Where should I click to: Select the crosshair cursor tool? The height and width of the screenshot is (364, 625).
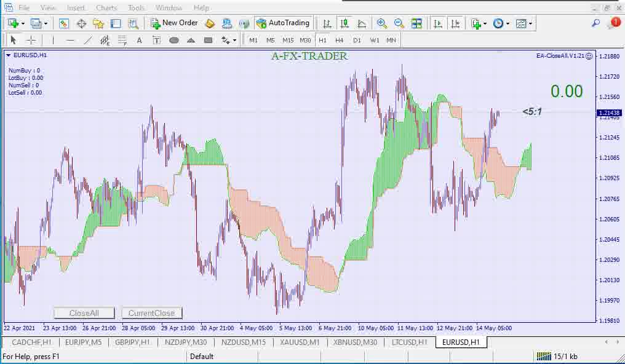[31, 41]
